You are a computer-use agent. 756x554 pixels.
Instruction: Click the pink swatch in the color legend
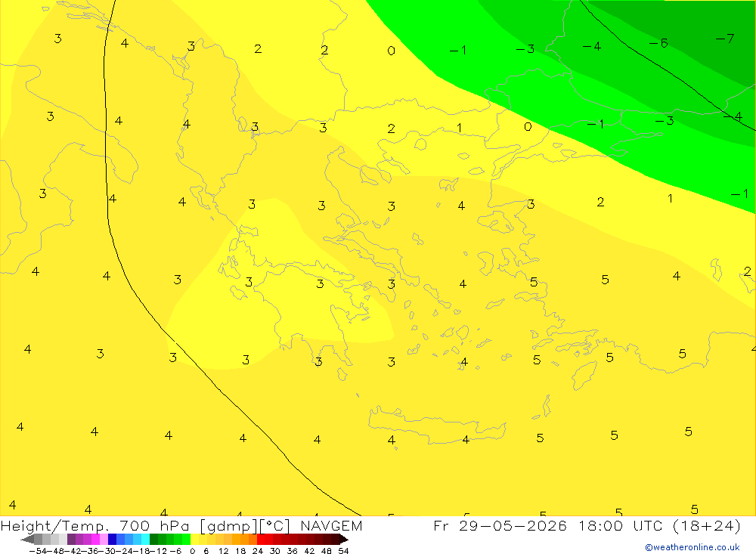click(104, 540)
